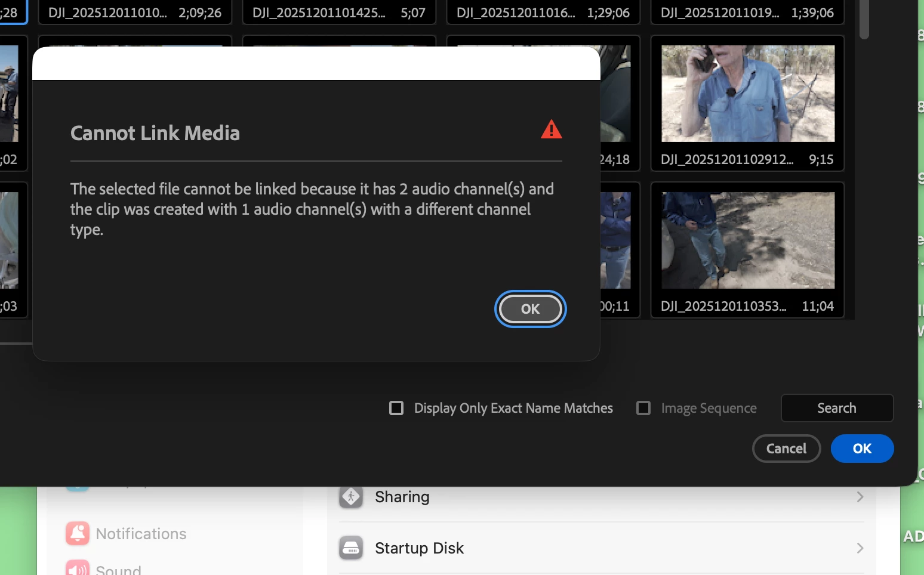
Task: Click the DJI_20251201102912 file name
Action: 727,159
